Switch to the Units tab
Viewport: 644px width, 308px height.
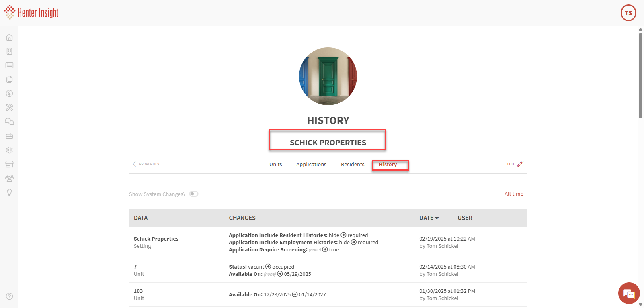[x=276, y=164]
